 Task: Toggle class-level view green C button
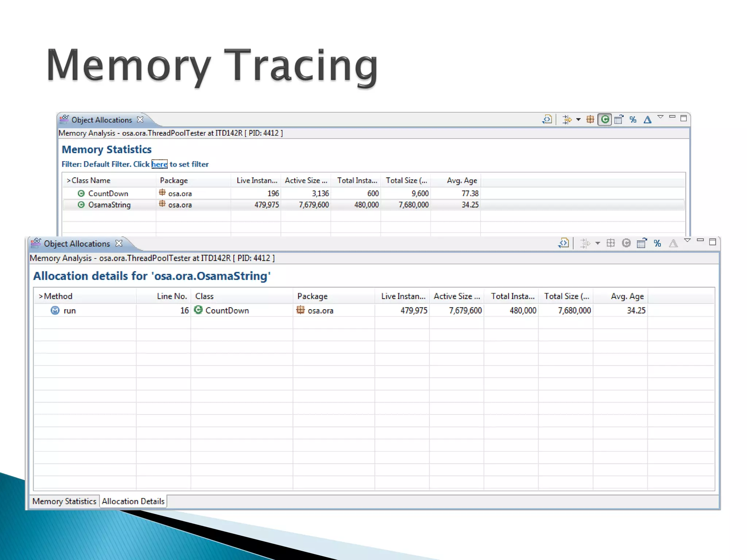pyautogui.click(x=605, y=119)
